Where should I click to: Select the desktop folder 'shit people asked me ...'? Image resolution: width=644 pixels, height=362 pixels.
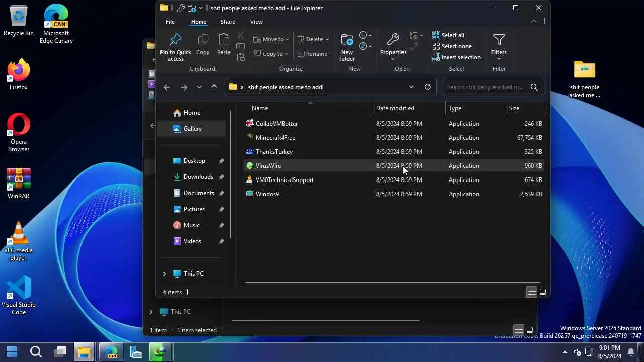pyautogui.click(x=585, y=79)
